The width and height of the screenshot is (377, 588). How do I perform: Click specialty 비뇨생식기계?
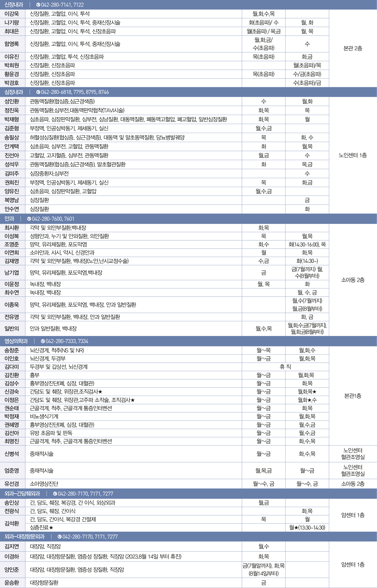pos(44,416)
